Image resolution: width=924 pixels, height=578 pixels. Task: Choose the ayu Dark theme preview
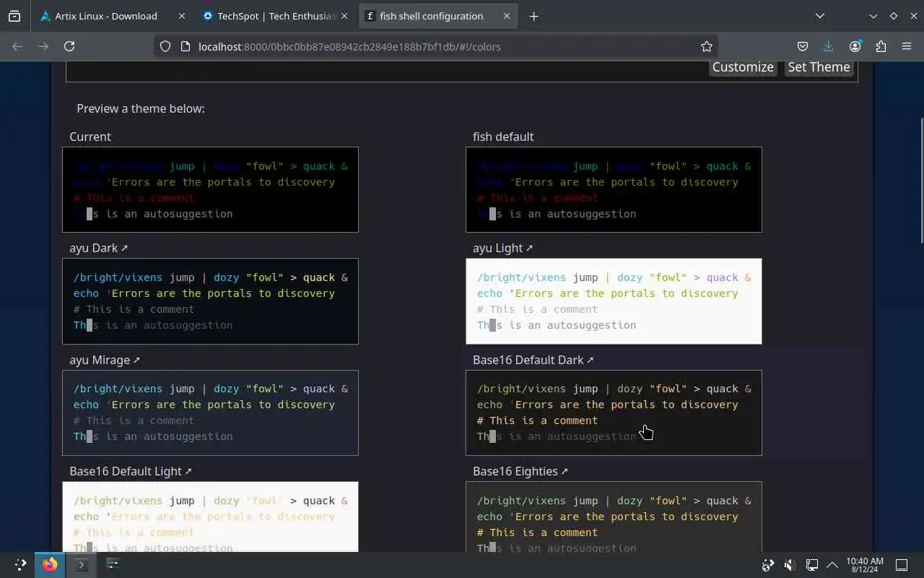click(210, 301)
